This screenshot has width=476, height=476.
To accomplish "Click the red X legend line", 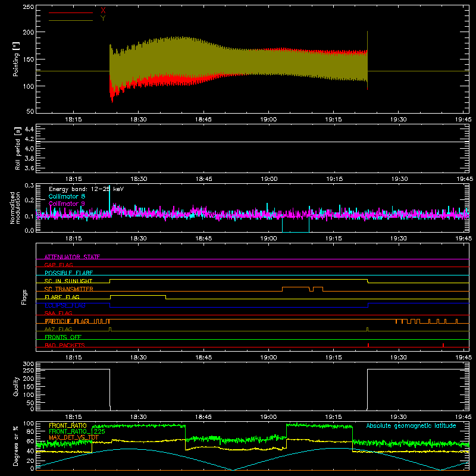I will tap(71, 12).
